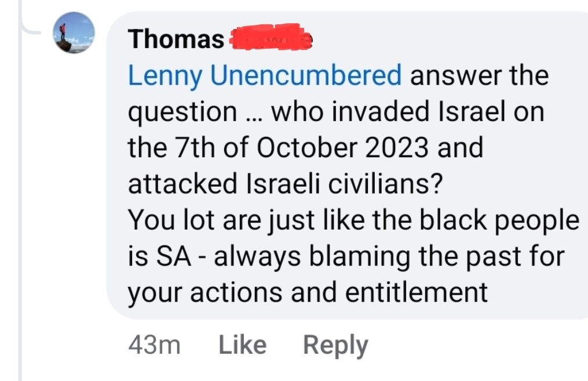
Task: Click the red redacted surname scribble
Action: tap(270, 38)
